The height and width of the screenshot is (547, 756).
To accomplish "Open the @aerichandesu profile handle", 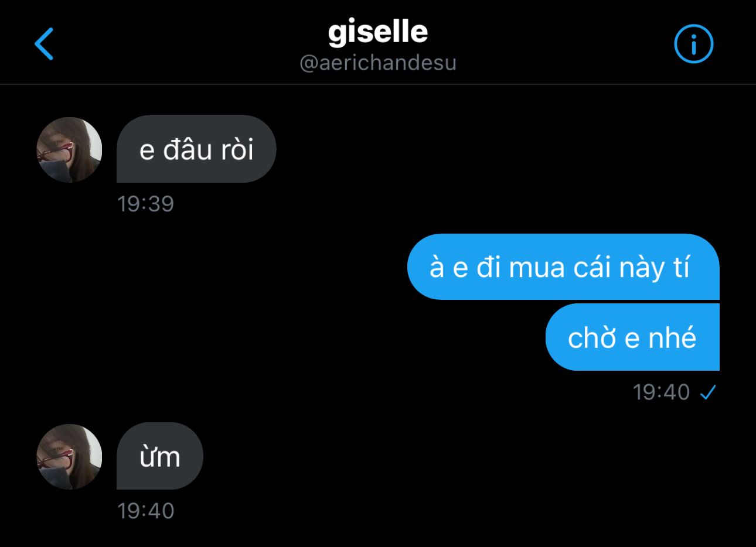I will 378,63.
